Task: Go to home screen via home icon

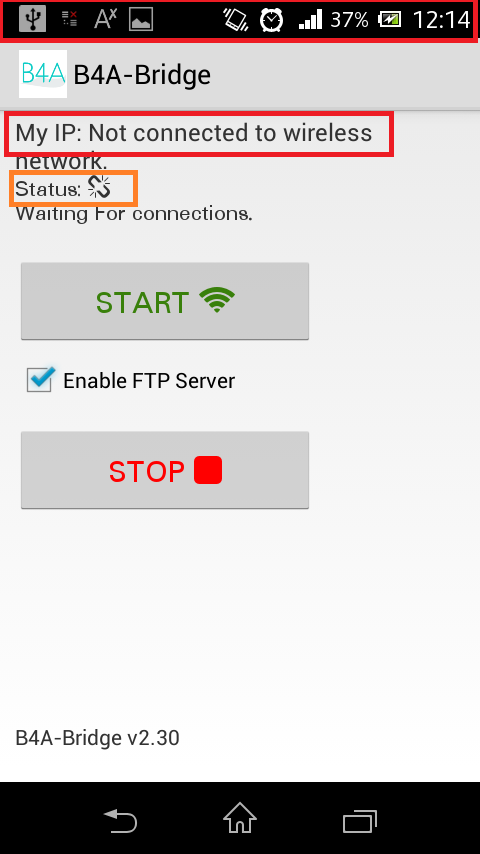Action: coord(240,818)
